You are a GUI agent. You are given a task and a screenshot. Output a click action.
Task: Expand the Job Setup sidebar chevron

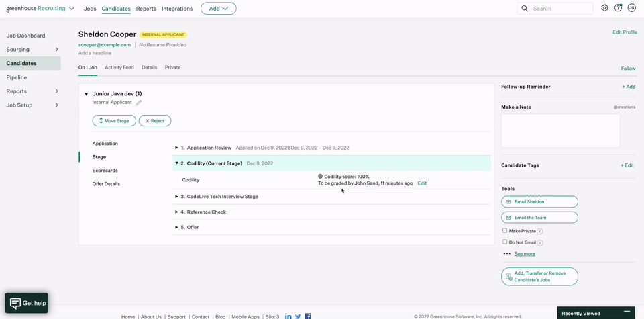pyautogui.click(x=56, y=105)
